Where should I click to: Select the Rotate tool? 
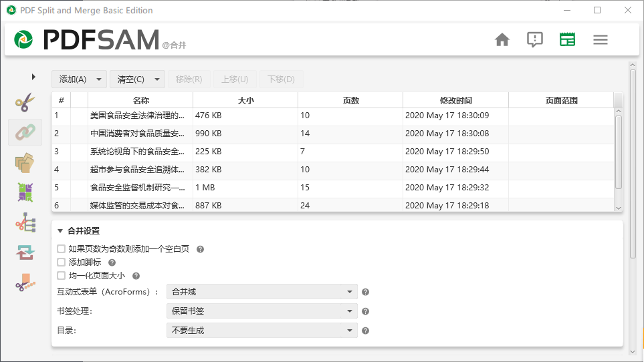click(25, 253)
